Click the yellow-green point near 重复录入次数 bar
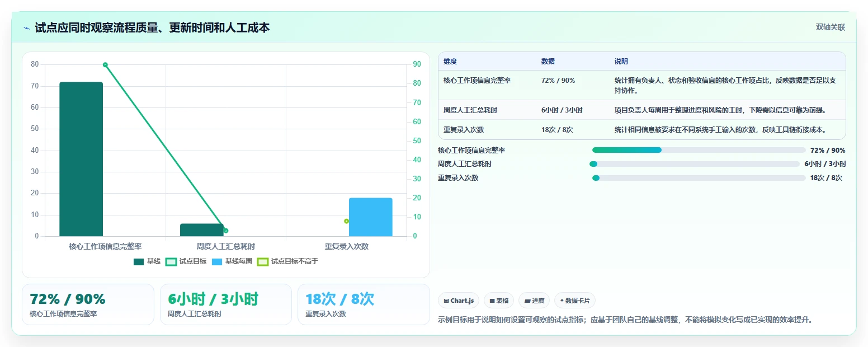 click(x=346, y=221)
